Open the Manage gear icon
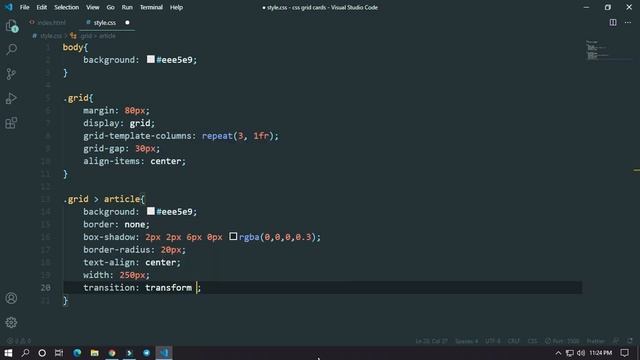The image size is (640, 360). pos(11,322)
